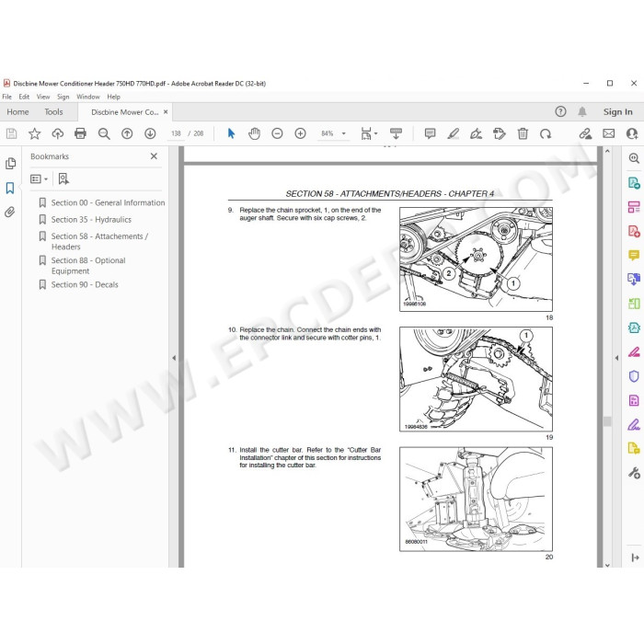This screenshot has height=644, width=644.
Task: Click the stamp tool icon
Action: tap(500, 133)
